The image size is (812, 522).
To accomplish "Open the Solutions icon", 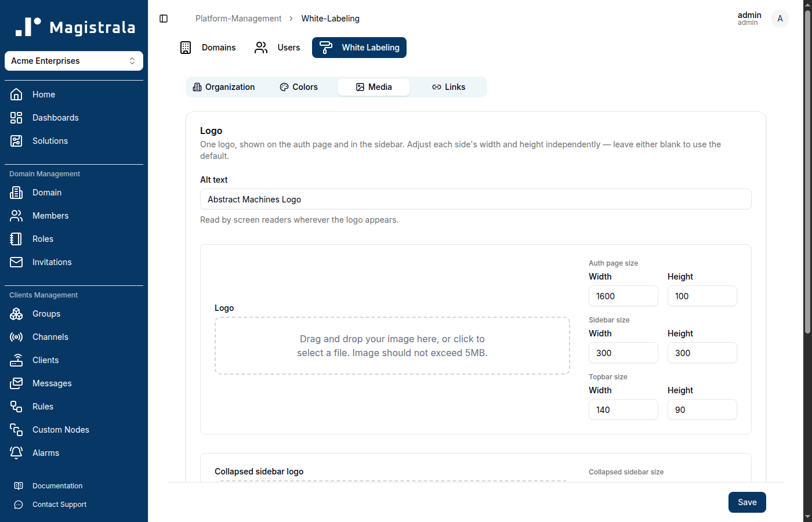I will pos(16,141).
